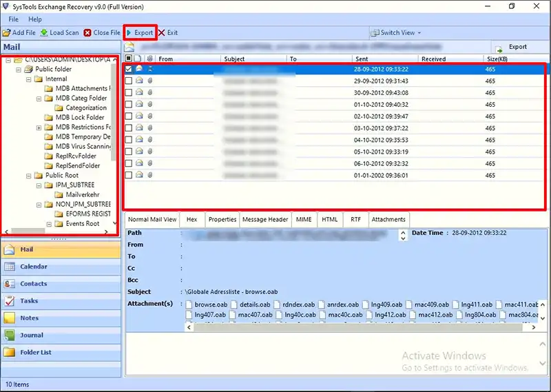Open the Mail section in navigation pane
The image size is (551, 392).
(61, 249)
